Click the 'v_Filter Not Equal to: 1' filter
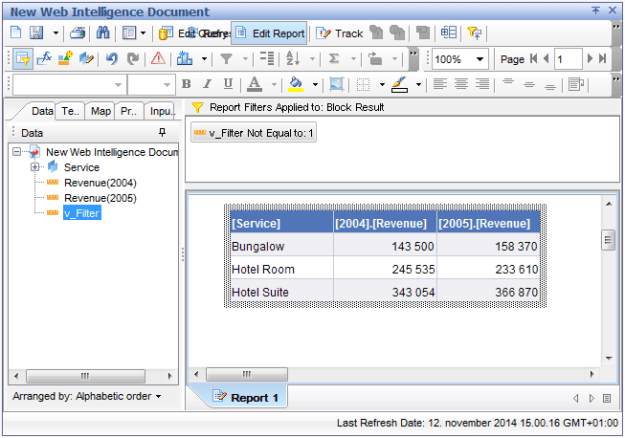Viewport: 625px width, 438px height. coord(254,133)
